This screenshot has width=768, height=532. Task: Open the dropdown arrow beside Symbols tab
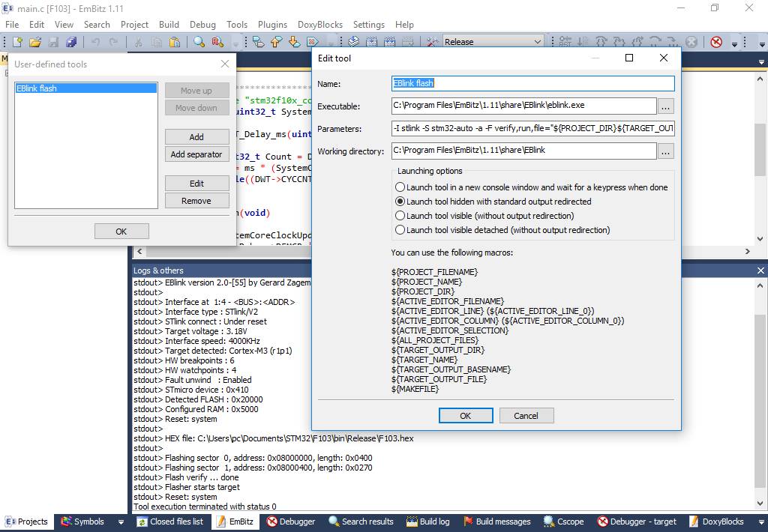(121, 522)
